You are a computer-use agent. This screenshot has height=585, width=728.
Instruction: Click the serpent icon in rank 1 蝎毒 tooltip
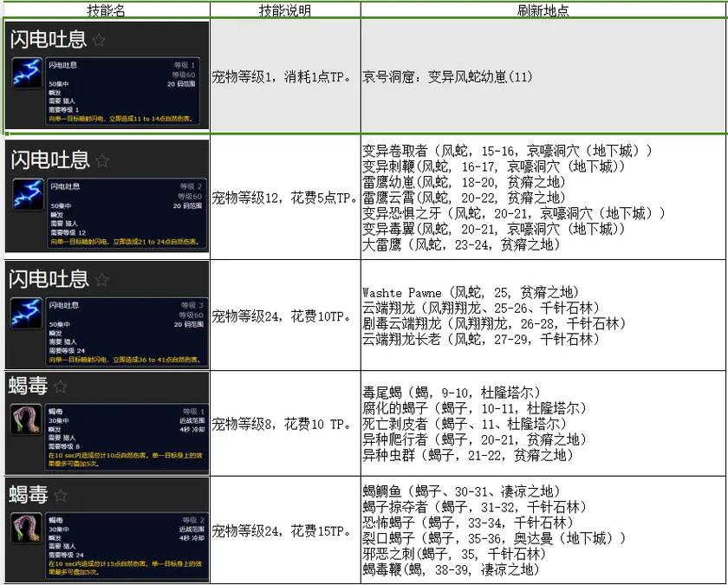pyautogui.click(x=27, y=419)
